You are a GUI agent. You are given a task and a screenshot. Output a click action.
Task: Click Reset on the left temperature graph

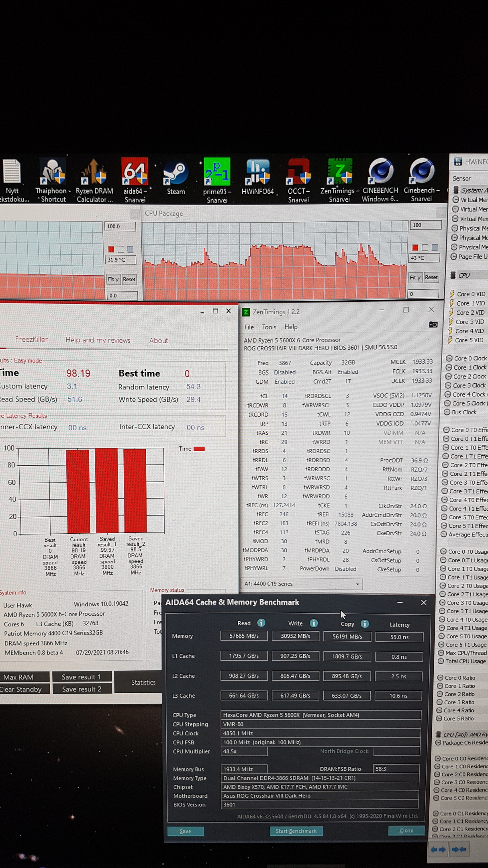pyautogui.click(x=129, y=279)
